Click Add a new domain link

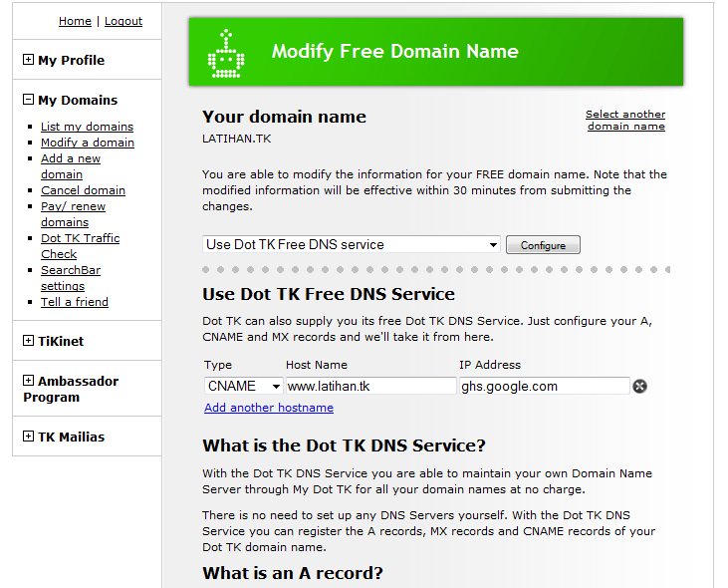[71, 166]
